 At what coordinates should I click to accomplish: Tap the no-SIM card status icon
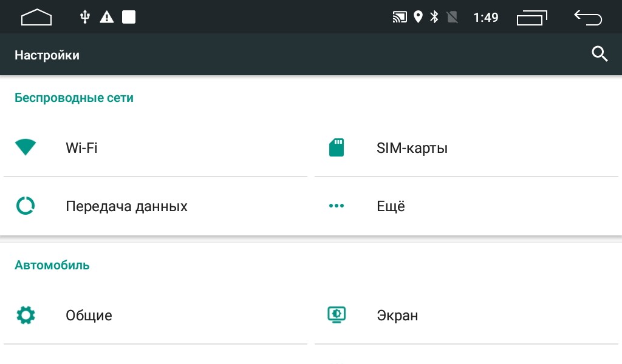click(452, 17)
